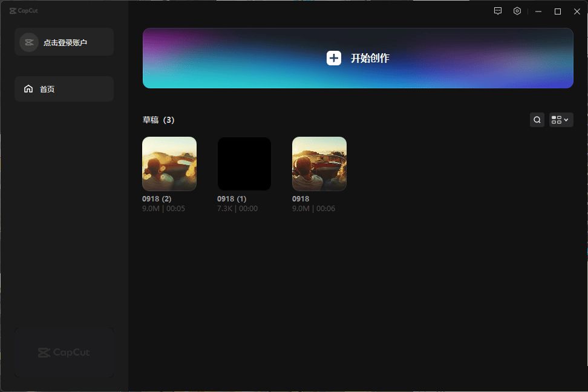Click the CapCut banner at the sidebar bottom
Image resolution: width=588 pixels, height=392 pixels.
pyautogui.click(x=64, y=352)
